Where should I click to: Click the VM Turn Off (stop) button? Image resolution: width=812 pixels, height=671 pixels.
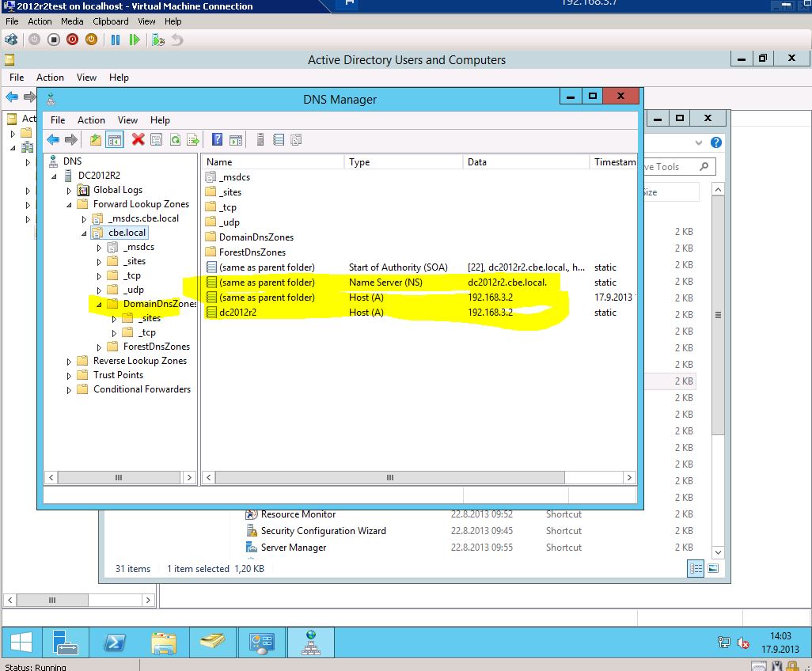53,40
